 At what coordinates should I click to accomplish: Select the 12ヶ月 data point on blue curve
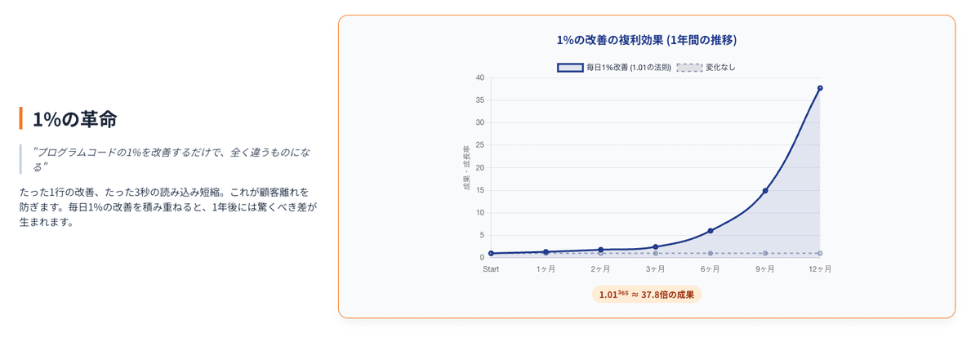pos(820,88)
